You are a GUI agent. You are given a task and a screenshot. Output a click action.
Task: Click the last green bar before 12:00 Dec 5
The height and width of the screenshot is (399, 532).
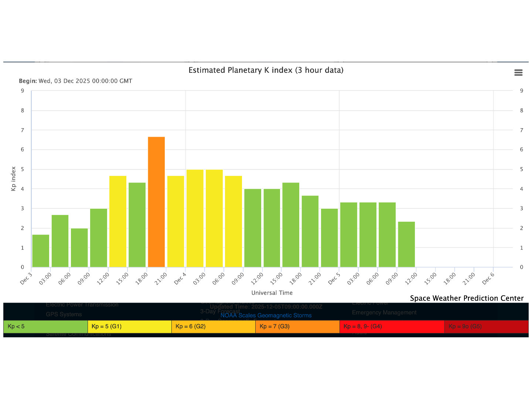(x=406, y=244)
